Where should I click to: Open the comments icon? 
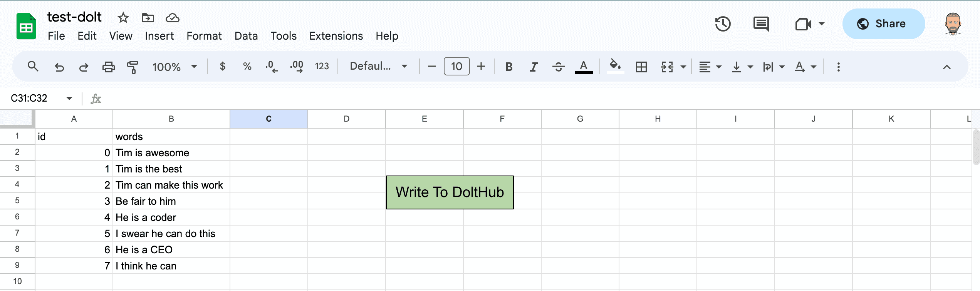click(x=761, y=24)
